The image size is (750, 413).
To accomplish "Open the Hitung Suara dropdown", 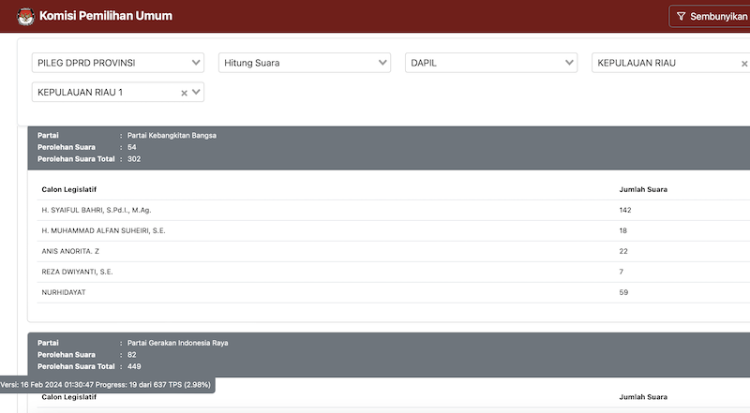I will 305,63.
